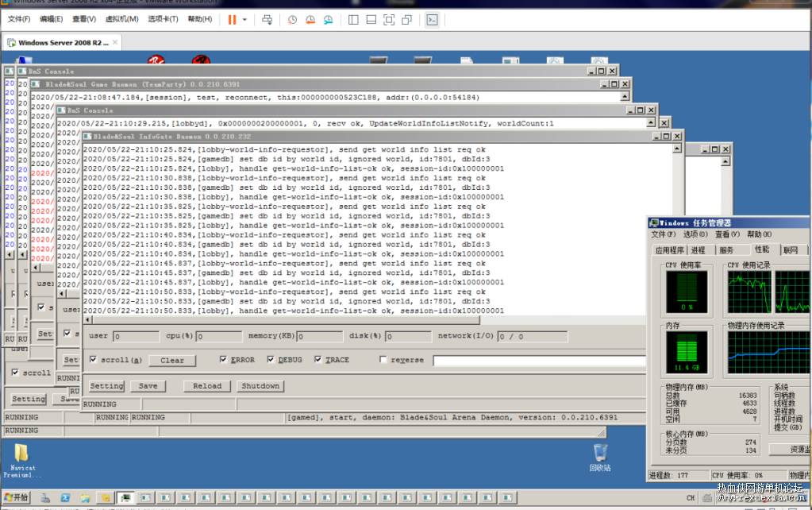Click the memory usage meter showing 11.4 GB
812x510 pixels.
click(x=687, y=353)
